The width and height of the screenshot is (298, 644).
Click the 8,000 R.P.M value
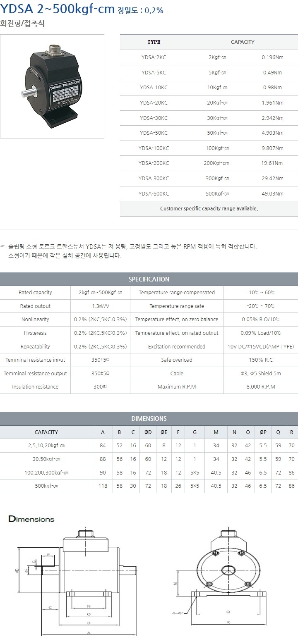[260, 387]
